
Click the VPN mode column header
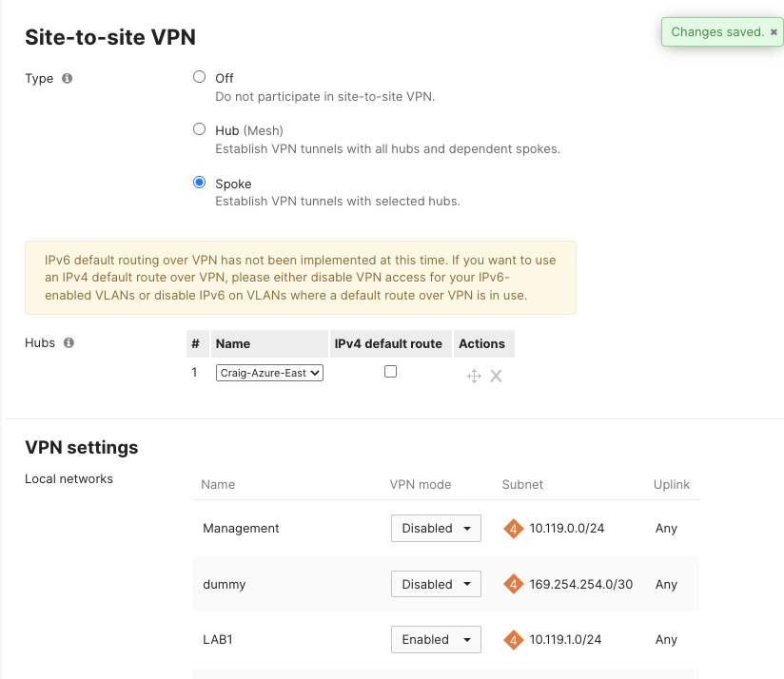click(x=421, y=485)
